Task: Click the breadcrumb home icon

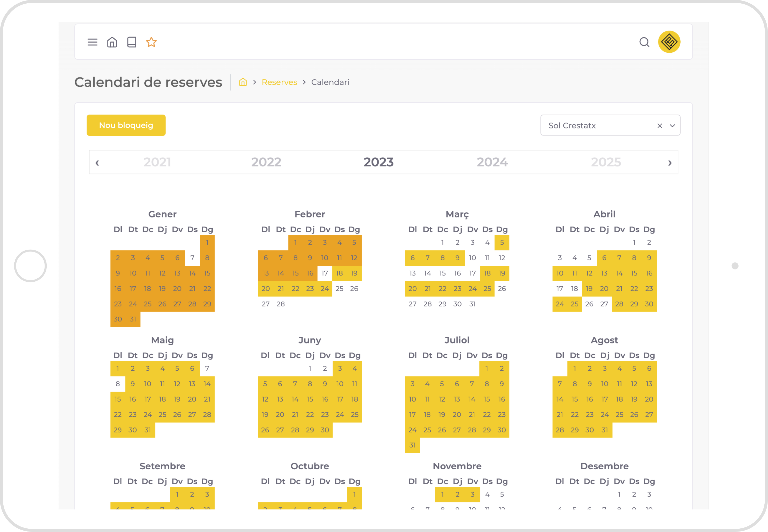Action: click(243, 82)
